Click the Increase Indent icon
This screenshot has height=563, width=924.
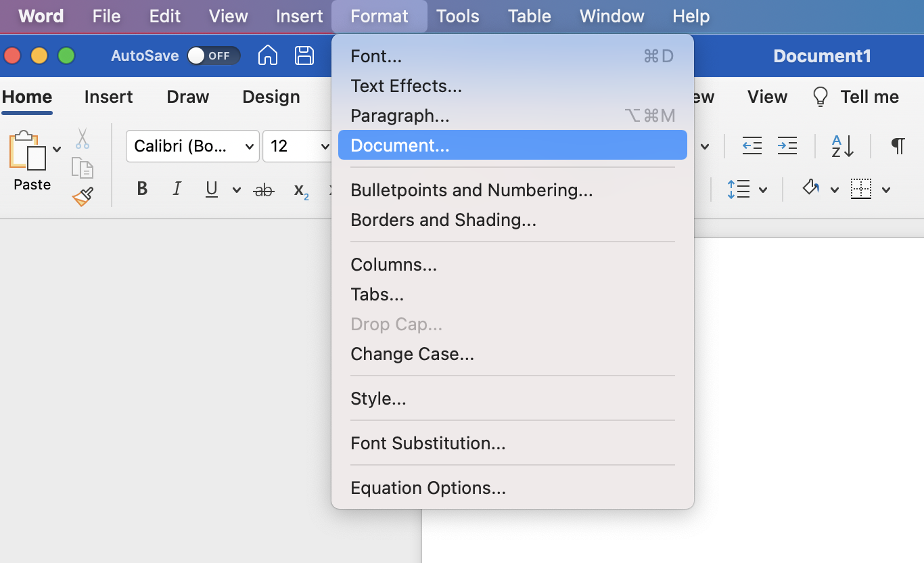point(787,145)
